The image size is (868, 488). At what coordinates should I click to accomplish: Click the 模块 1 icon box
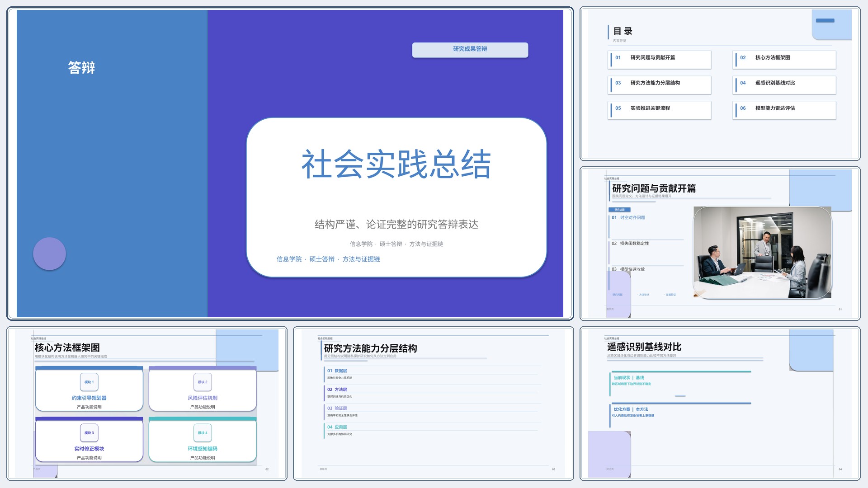coord(89,382)
